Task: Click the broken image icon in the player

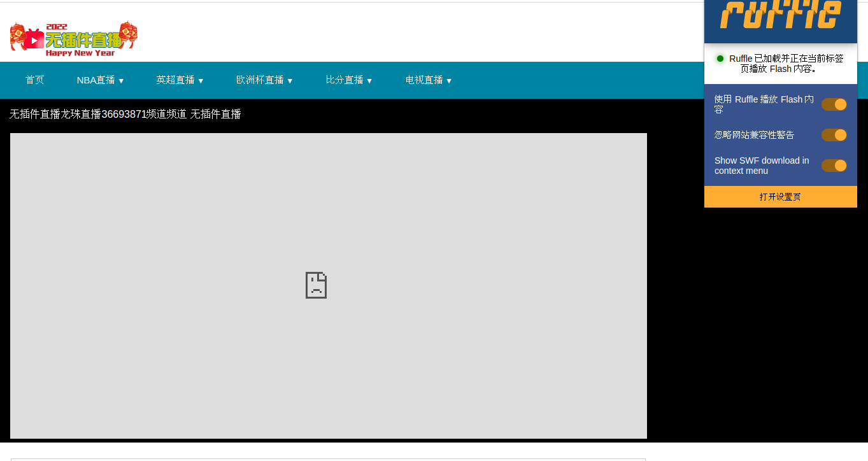Action: pyautogui.click(x=317, y=285)
